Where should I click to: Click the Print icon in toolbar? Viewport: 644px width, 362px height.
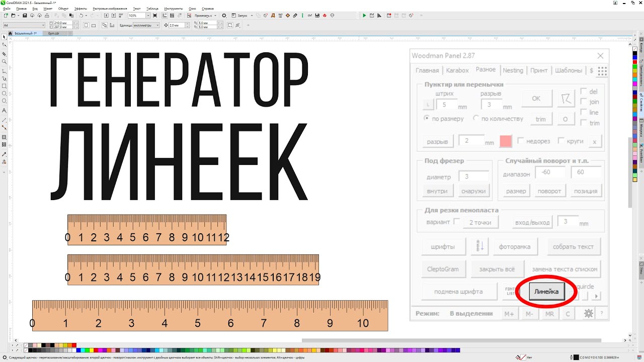(46, 16)
